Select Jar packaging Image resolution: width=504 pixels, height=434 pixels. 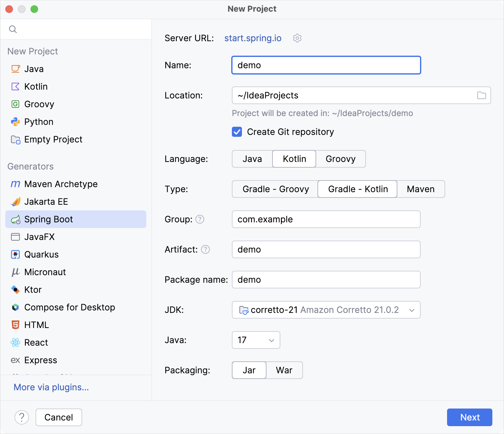click(249, 370)
